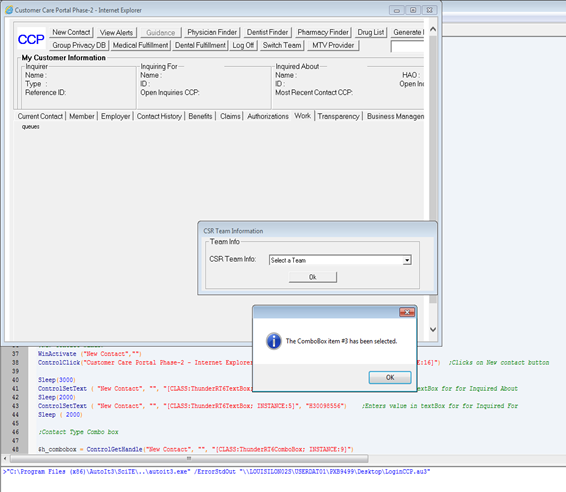The width and height of the screenshot is (566, 492).
Task: Click the toolbar search text field
Action: [x=407, y=46]
